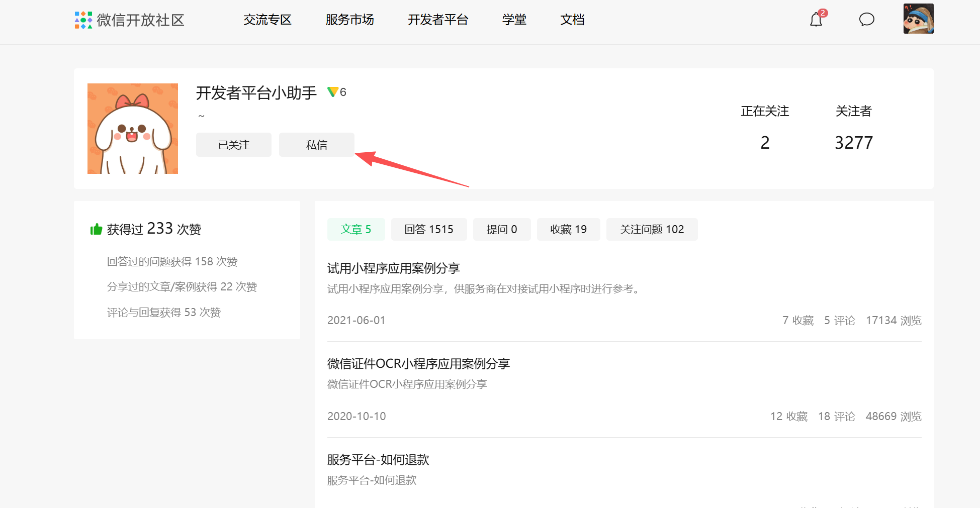Open article 试用小程序应用案例分享

tap(394, 268)
